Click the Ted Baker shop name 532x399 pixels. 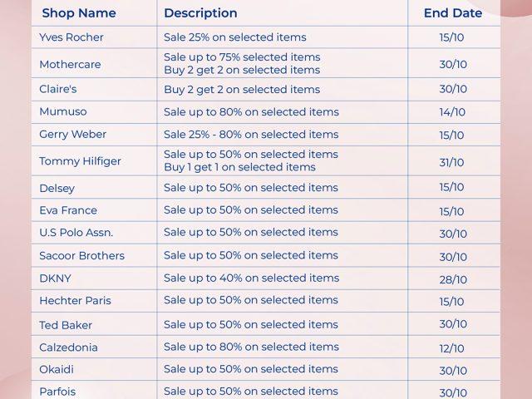click(x=66, y=325)
